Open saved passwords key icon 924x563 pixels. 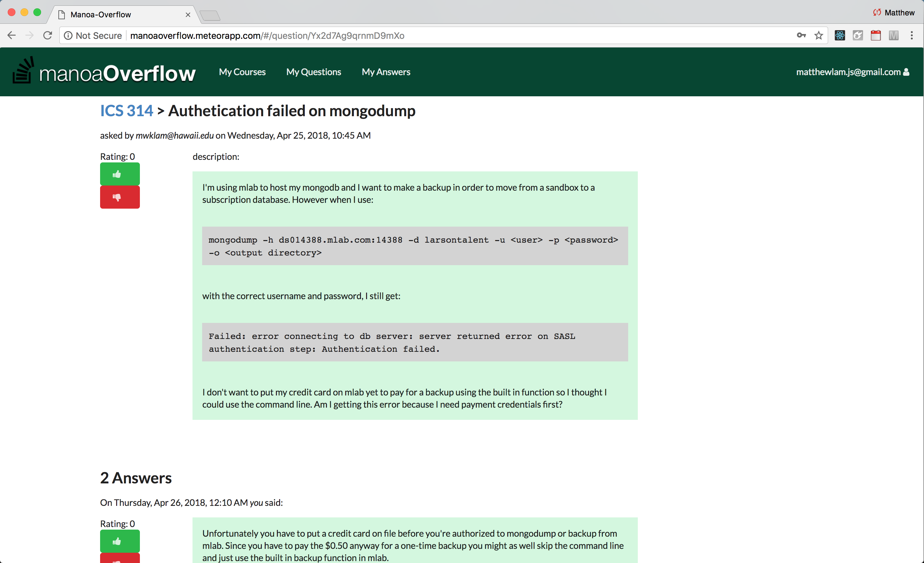[x=801, y=35]
